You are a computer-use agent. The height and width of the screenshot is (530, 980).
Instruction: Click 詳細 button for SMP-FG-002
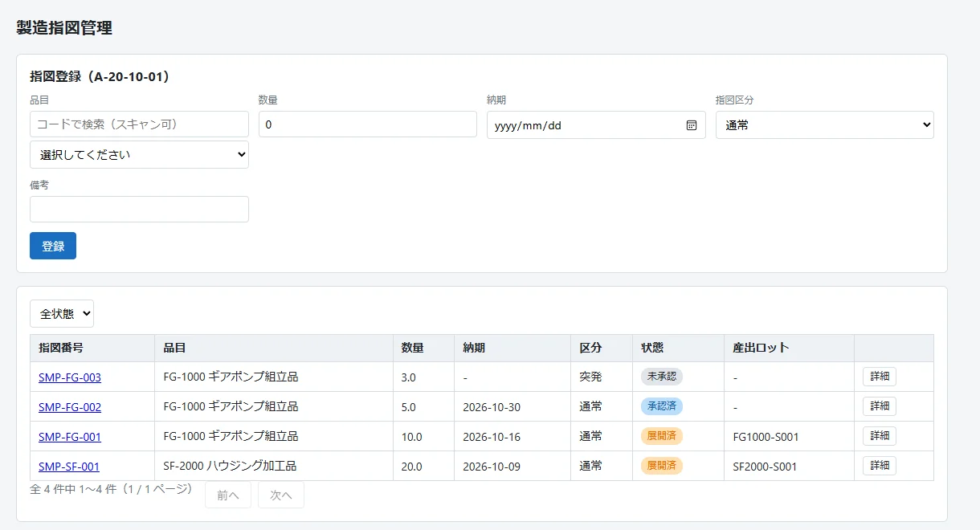880,406
